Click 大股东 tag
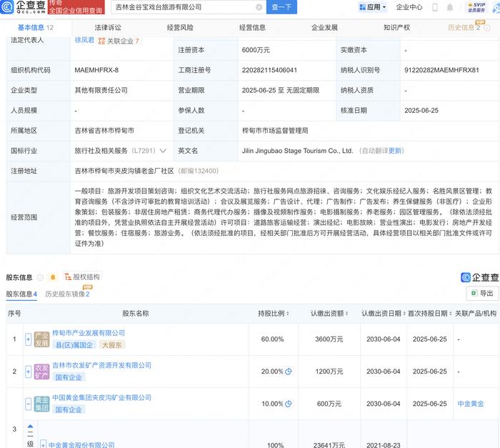 click(112, 345)
